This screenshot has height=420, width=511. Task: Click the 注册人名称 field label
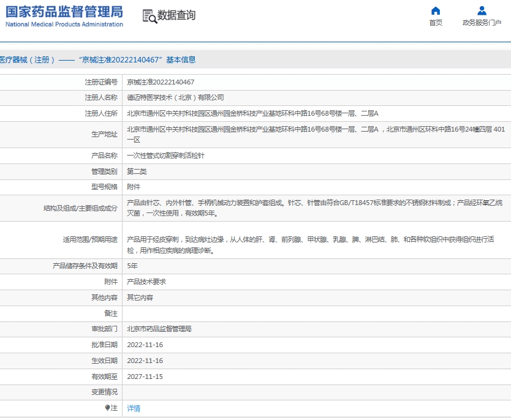coord(101,98)
